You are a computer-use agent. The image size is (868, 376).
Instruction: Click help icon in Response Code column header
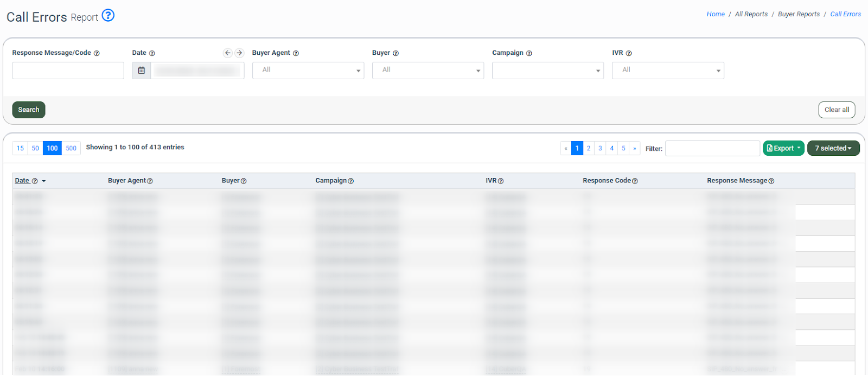click(x=635, y=181)
